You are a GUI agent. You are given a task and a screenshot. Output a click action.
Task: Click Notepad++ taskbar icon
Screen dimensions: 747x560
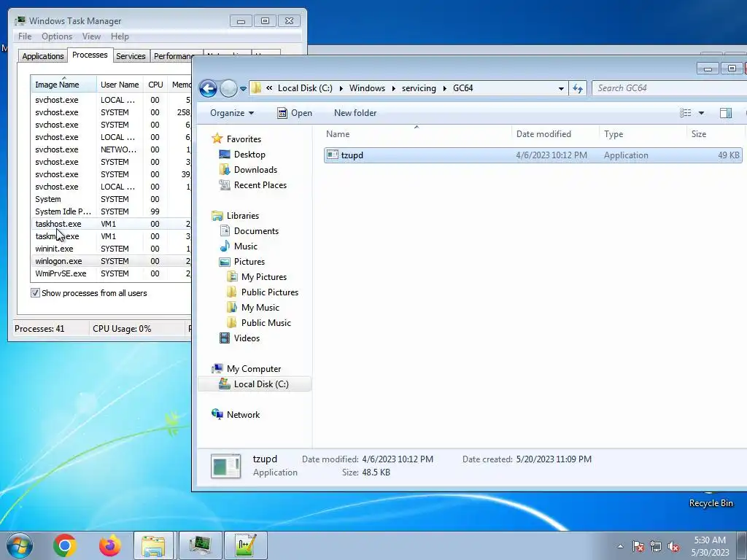(x=246, y=545)
